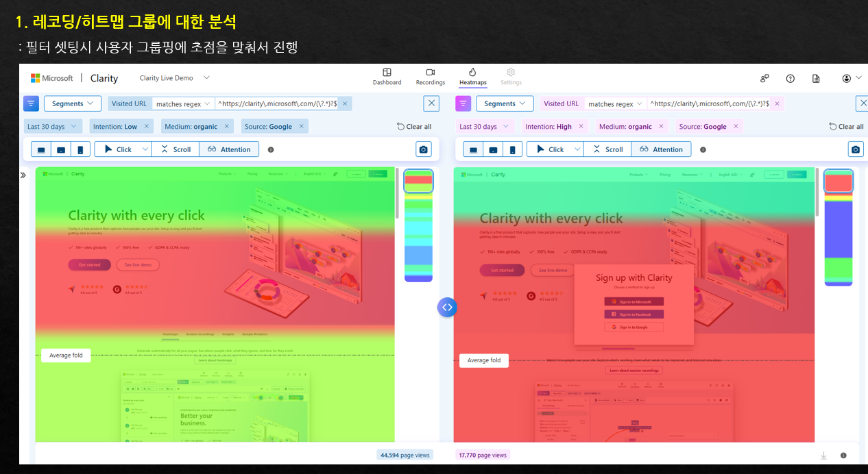Click the Average fold marker on left heatmap

(x=66, y=355)
